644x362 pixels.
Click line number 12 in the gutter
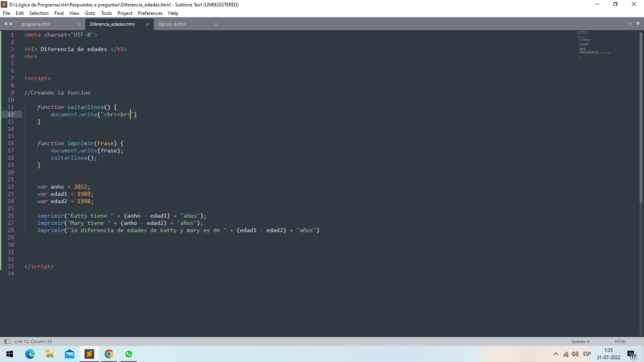coord(10,115)
